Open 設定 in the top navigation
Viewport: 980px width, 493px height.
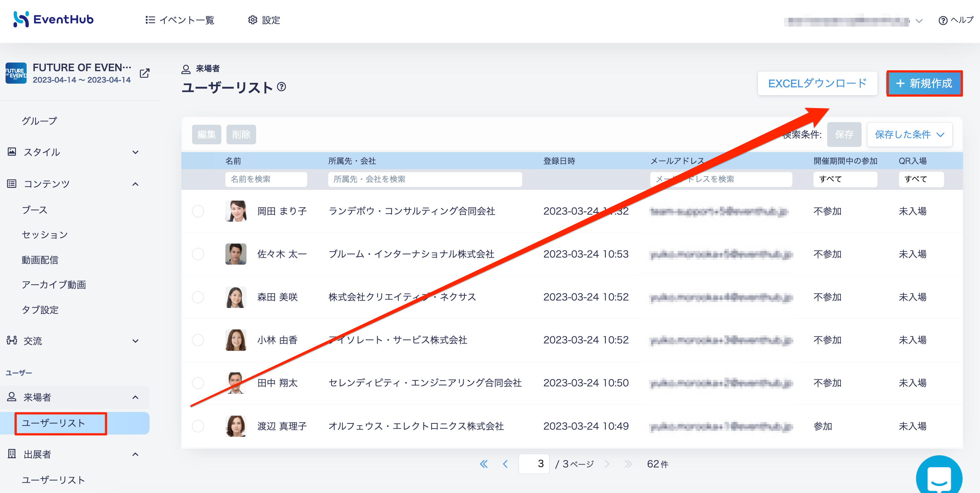click(x=264, y=20)
